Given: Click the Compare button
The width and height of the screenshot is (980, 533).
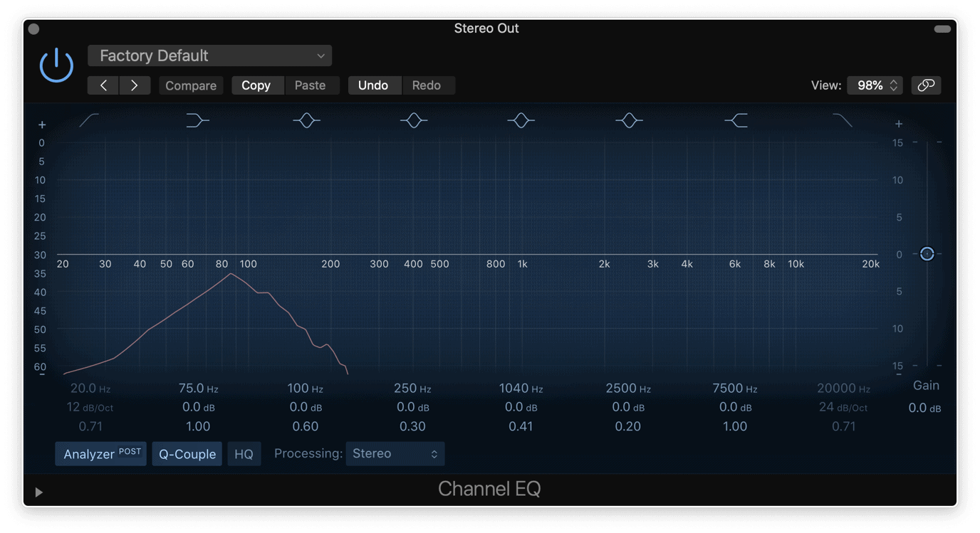Looking at the screenshot, I should pyautogui.click(x=191, y=85).
